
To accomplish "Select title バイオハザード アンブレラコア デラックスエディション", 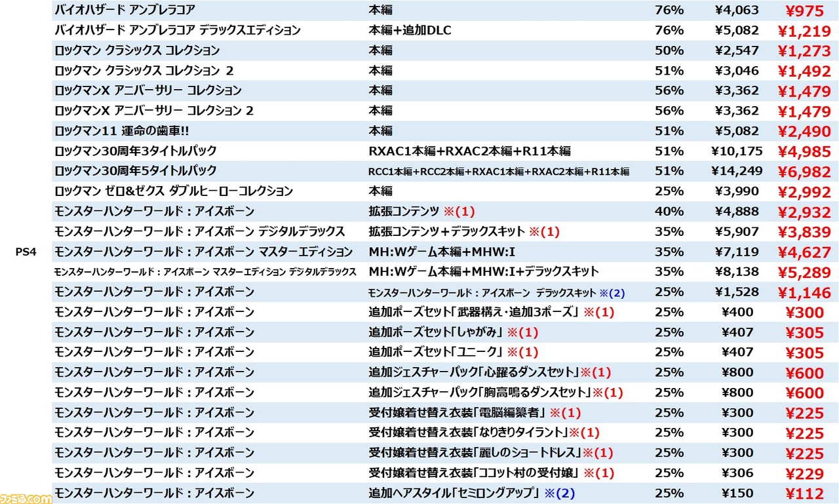I will pos(177,30).
